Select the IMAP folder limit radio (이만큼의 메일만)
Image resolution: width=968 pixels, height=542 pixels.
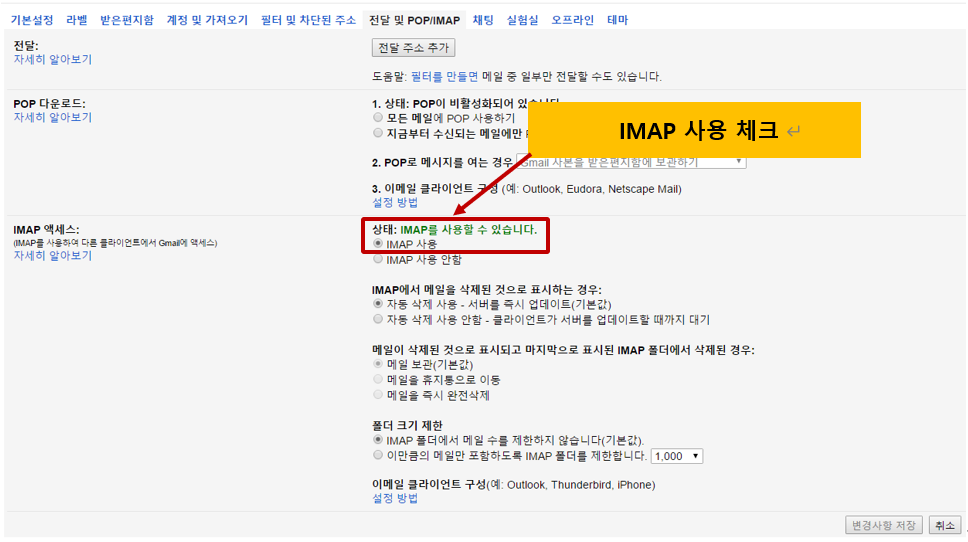[378, 455]
